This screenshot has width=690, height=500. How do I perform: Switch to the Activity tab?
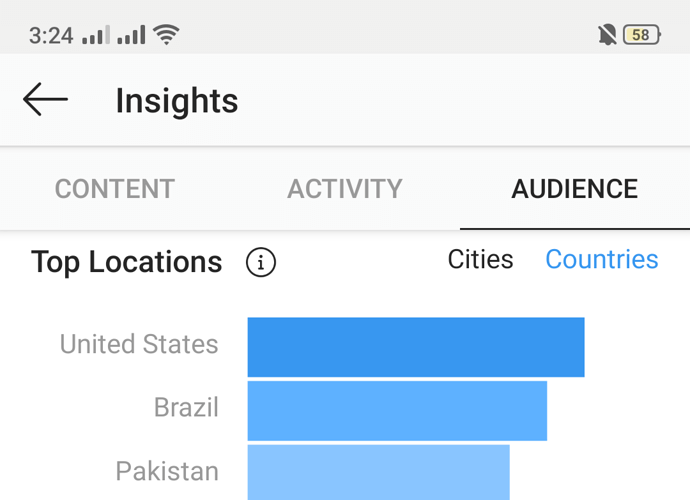pyautogui.click(x=344, y=189)
